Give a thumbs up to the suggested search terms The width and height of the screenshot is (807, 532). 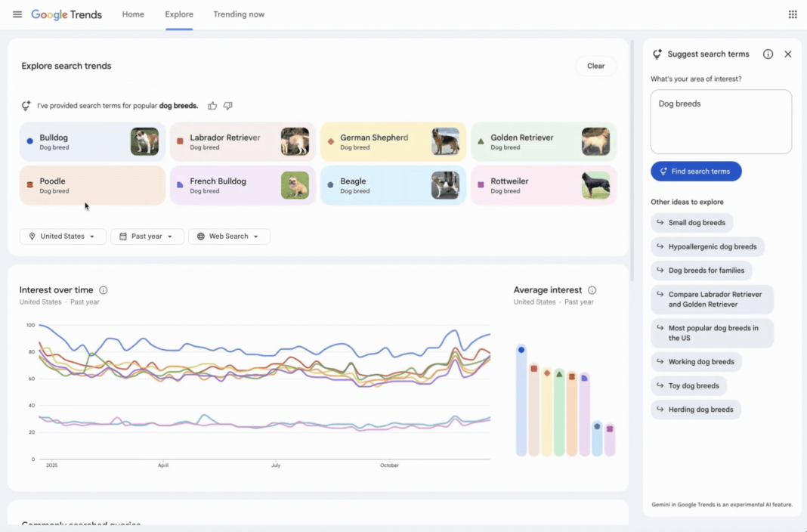pyautogui.click(x=212, y=106)
